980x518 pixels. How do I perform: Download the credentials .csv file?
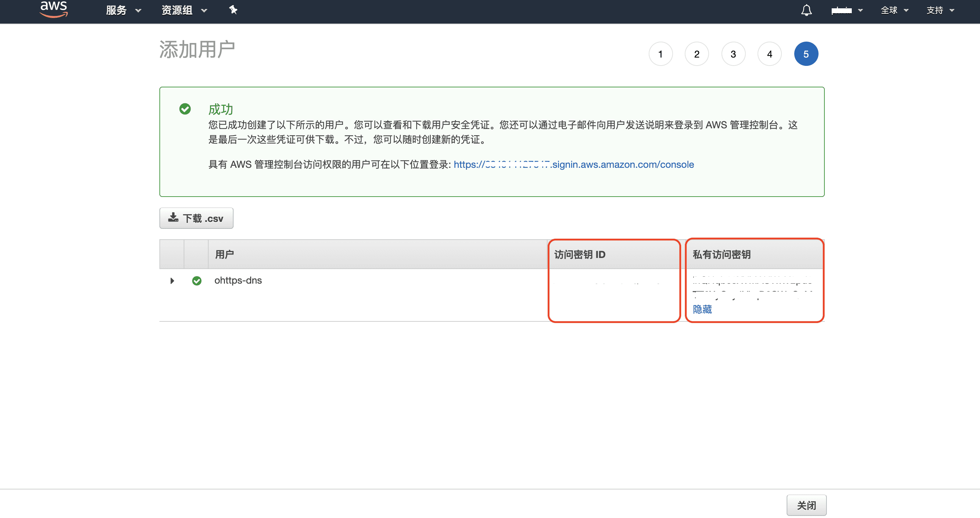[x=196, y=218]
